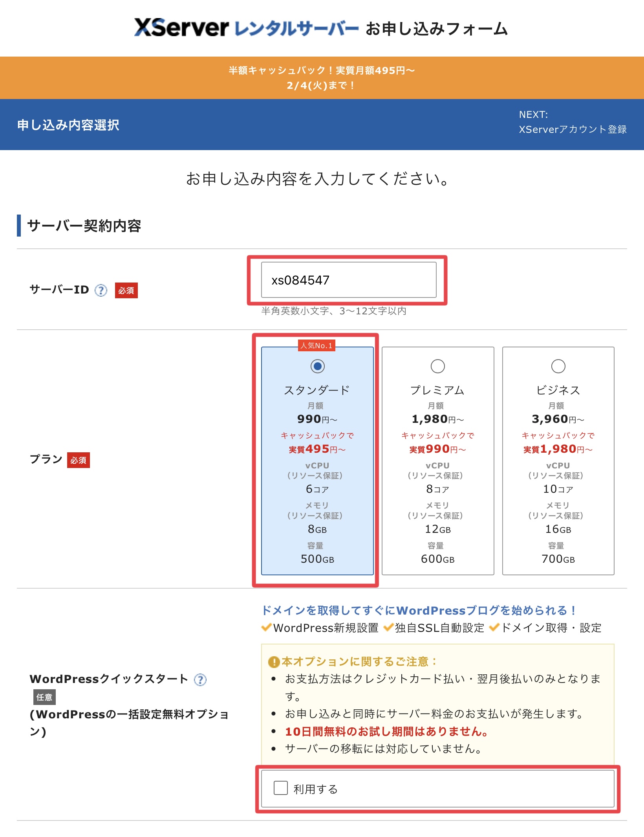644x837 pixels.
Task: Click the 人気No.1 badge on standard plan
Action: [317, 345]
